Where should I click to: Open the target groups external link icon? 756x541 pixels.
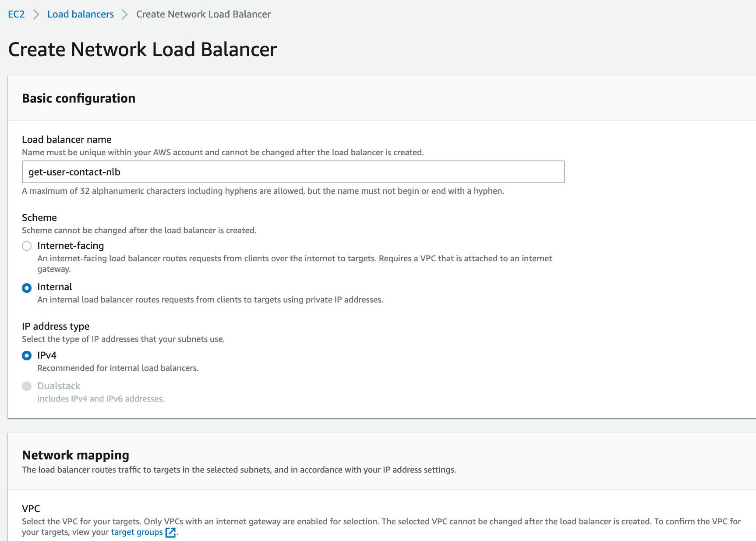(171, 532)
